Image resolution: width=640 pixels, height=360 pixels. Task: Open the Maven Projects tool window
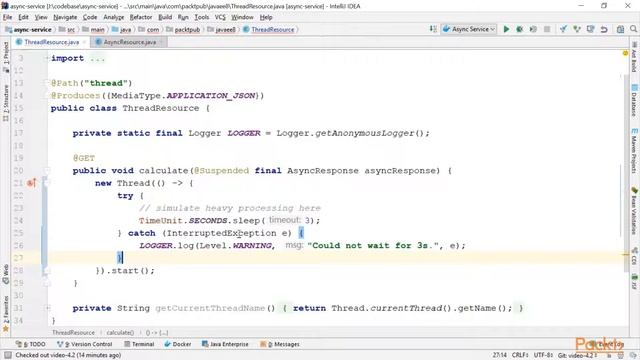pos(634,151)
